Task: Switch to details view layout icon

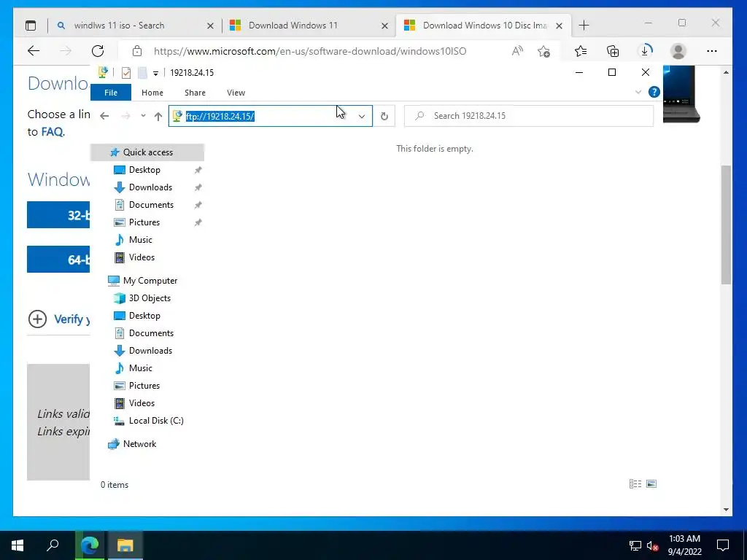Action: (x=635, y=484)
